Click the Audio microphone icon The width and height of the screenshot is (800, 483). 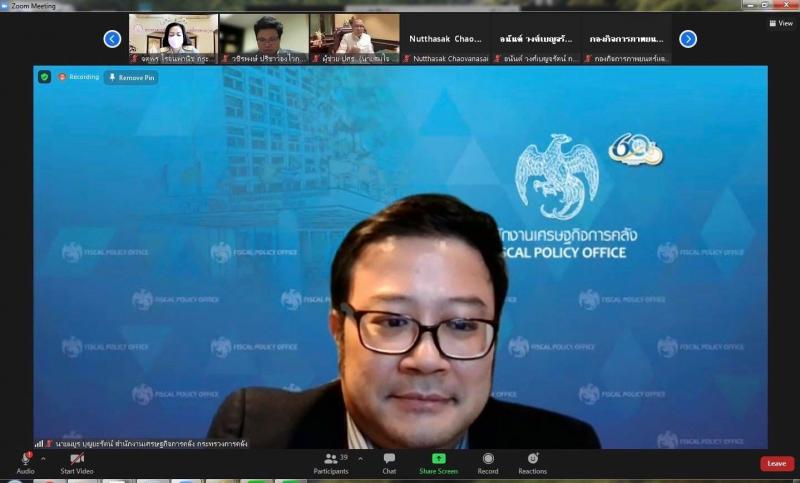click(x=26, y=459)
